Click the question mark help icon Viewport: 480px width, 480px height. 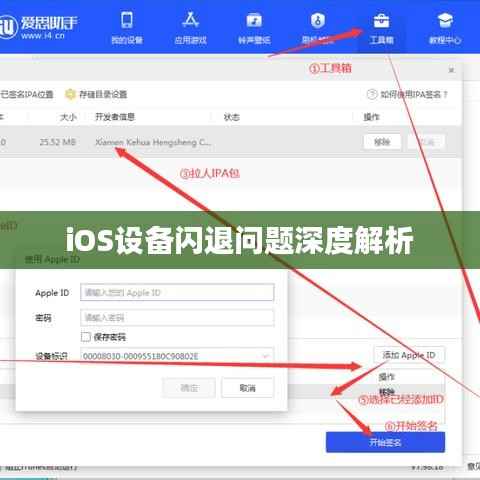pos(372,94)
